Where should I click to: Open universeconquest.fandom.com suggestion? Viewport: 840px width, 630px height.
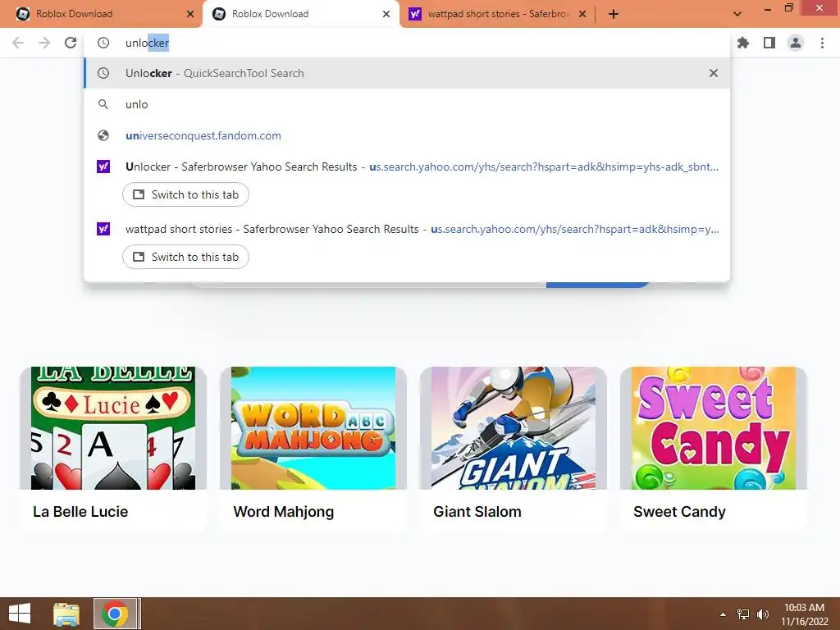tap(407, 135)
